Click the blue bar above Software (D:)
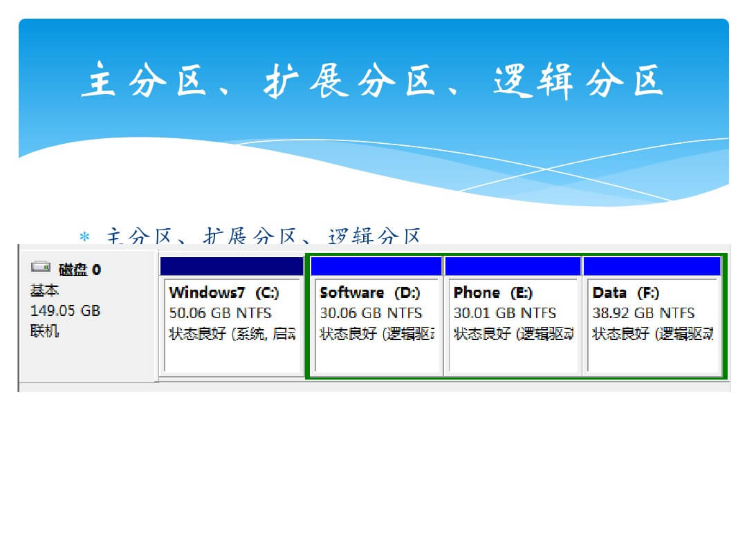The height and width of the screenshot is (560, 747). point(376,266)
